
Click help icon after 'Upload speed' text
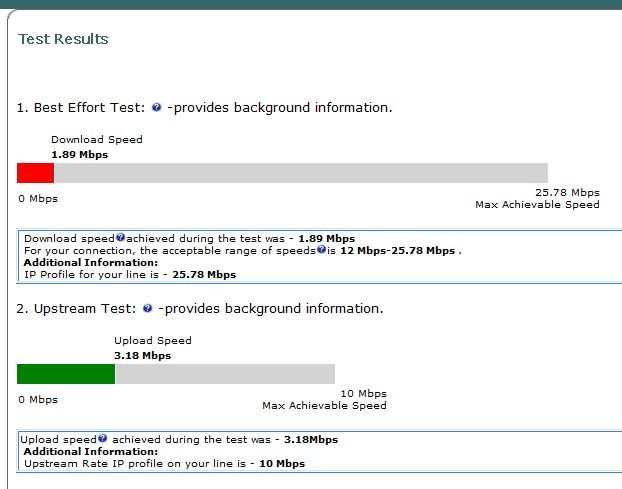point(103,438)
